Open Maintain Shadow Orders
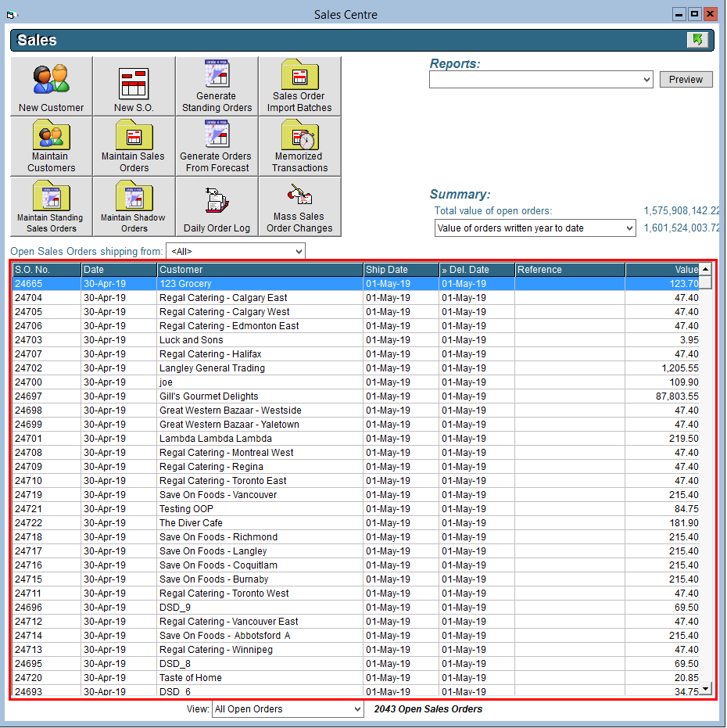727x728 pixels. [x=134, y=206]
